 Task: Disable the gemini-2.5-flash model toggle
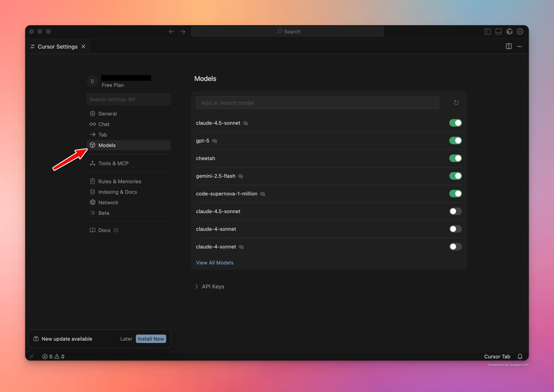[455, 176]
